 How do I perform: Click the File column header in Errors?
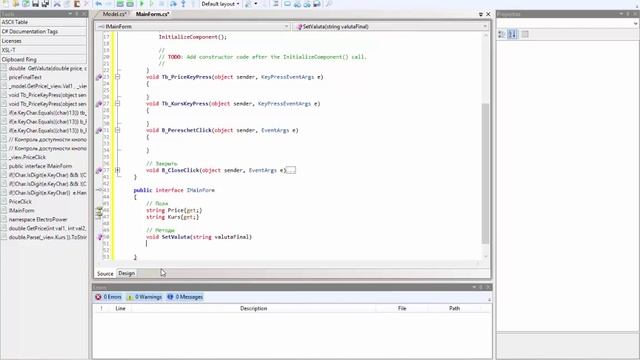pyautogui.click(x=402, y=309)
